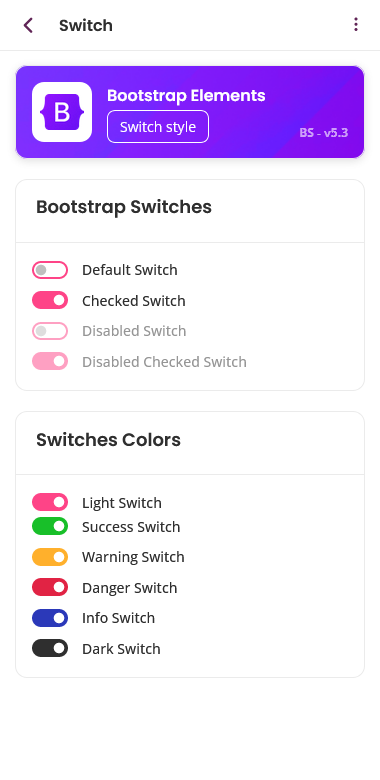Go back using the chevron arrow
This screenshot has height=780, width=380.
(x=28, y=25)
